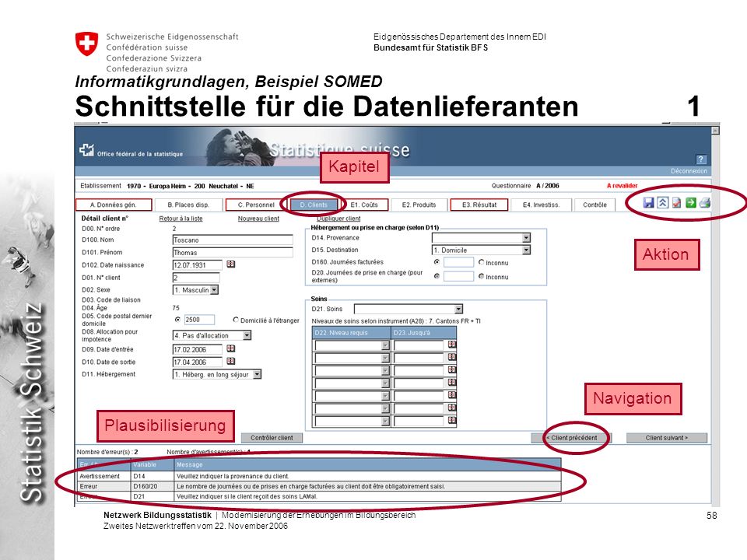Switch to the E2. Produits tab
The width and height of the screenshot is (747, 560).
419,205
